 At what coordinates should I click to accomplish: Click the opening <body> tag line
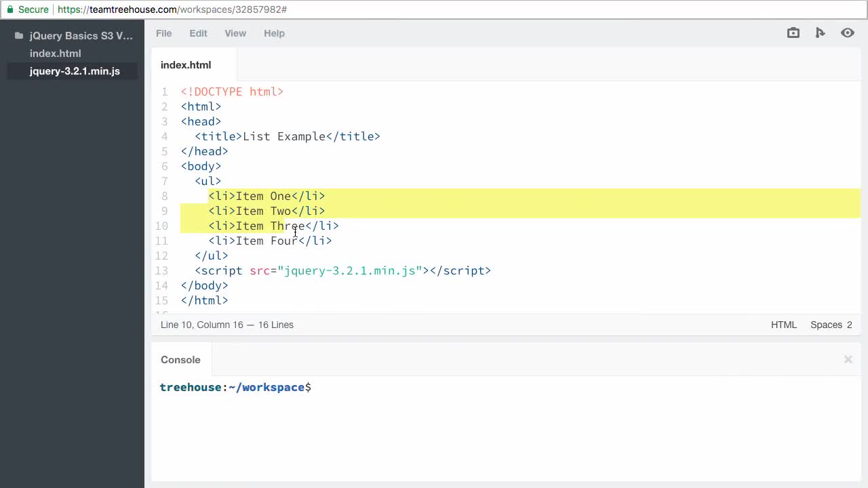pyautogui.click(x=201, y=166)
